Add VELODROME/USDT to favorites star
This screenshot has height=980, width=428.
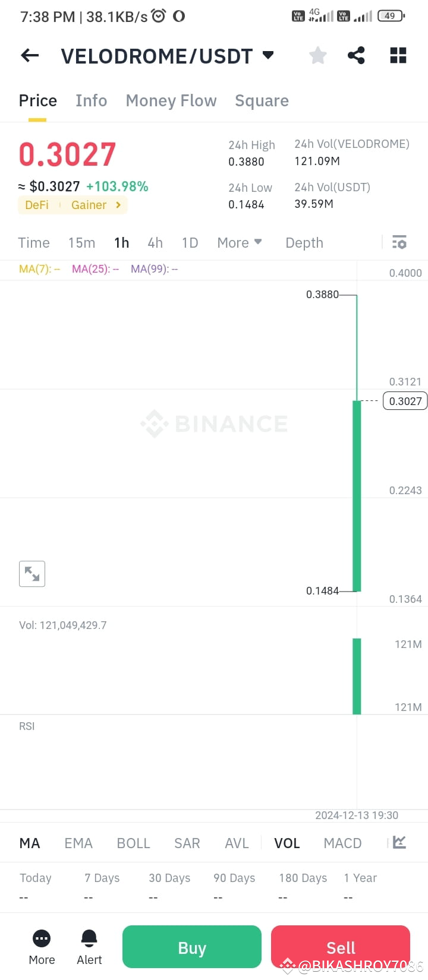(318, 56)
